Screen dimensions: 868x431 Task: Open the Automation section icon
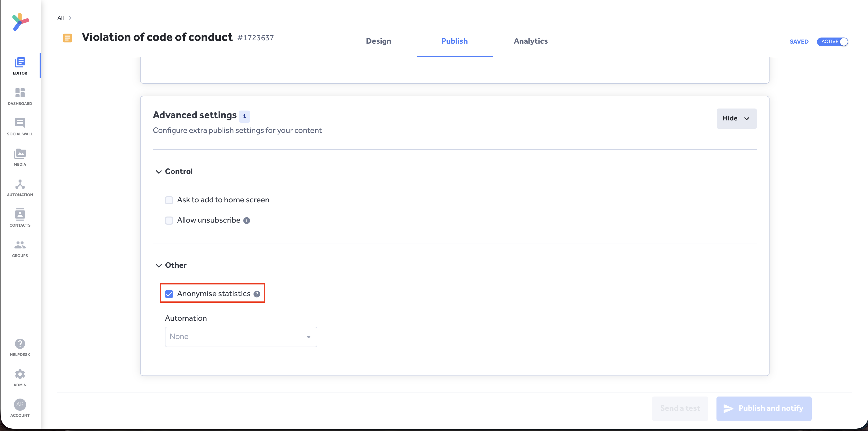(20, 184)
